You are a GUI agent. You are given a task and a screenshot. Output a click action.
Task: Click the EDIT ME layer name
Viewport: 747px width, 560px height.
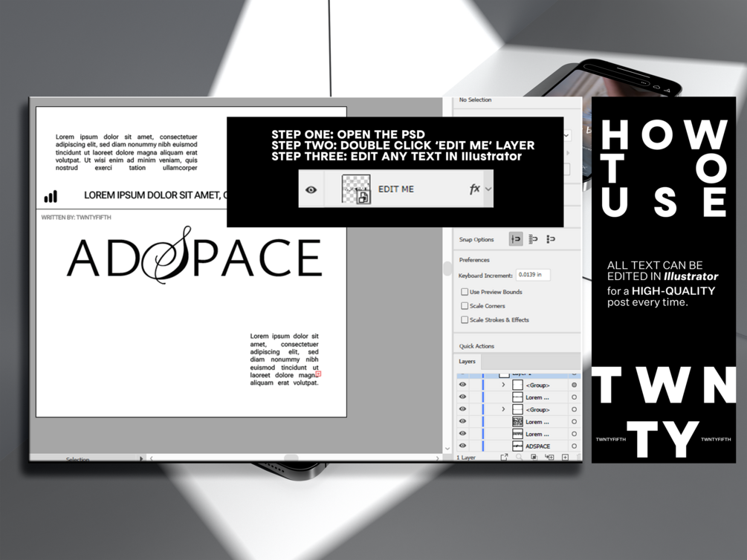point(396,189)
